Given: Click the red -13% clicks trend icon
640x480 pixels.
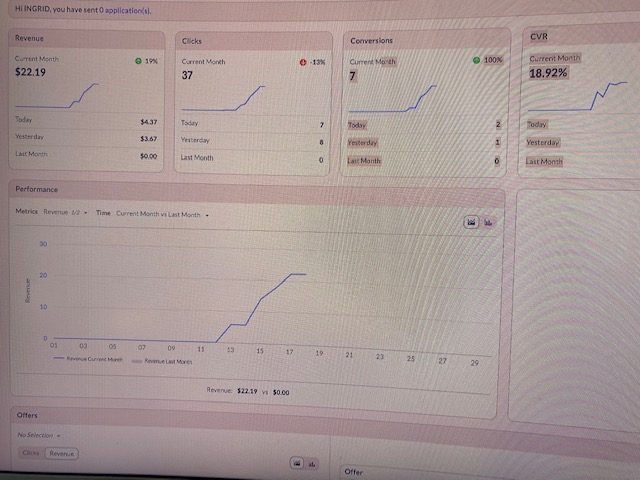Looking at the screenshot, I should tap(303, 62).
